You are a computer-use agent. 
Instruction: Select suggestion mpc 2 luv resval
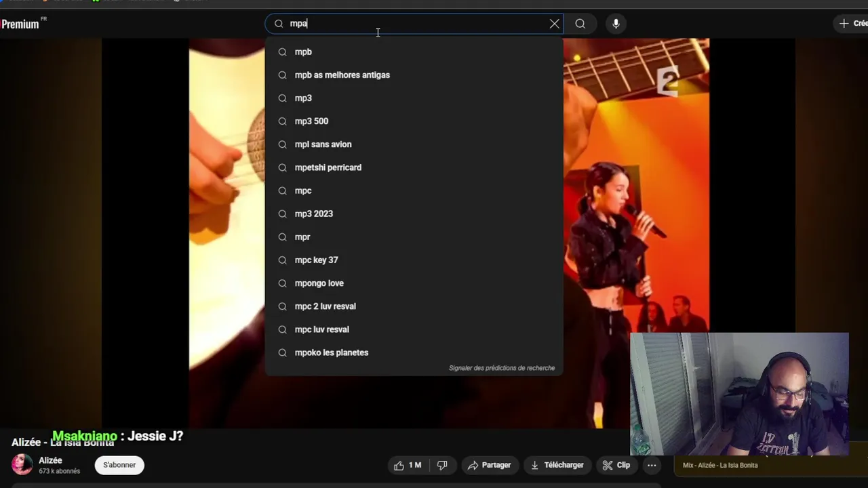pos(414,306)
